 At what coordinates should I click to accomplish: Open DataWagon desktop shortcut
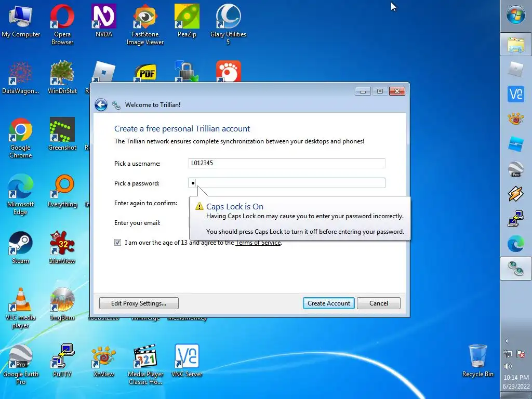pos(20,78)
